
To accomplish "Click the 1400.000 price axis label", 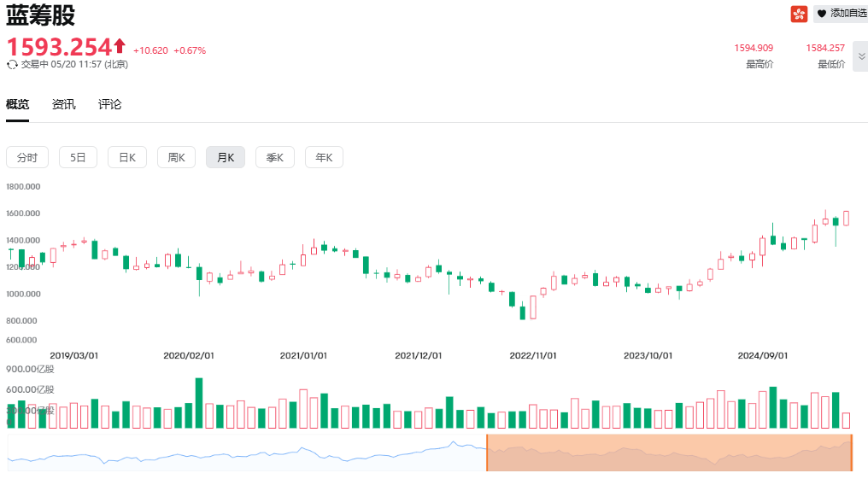I will coord(23,240).
